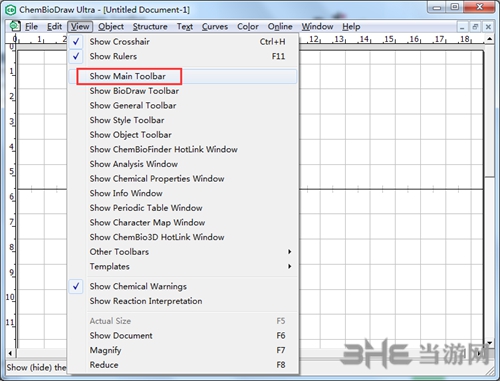Toggle Show Reaction Interpretation

point(183,301)
